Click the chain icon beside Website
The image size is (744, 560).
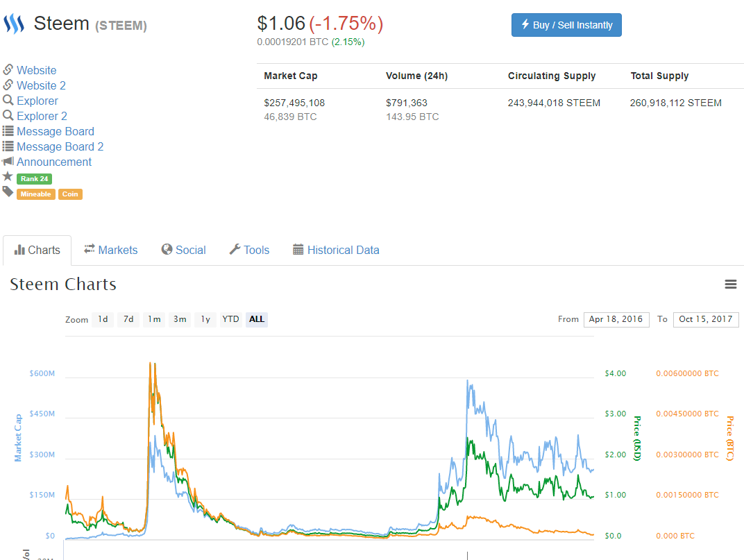point(8,70)
